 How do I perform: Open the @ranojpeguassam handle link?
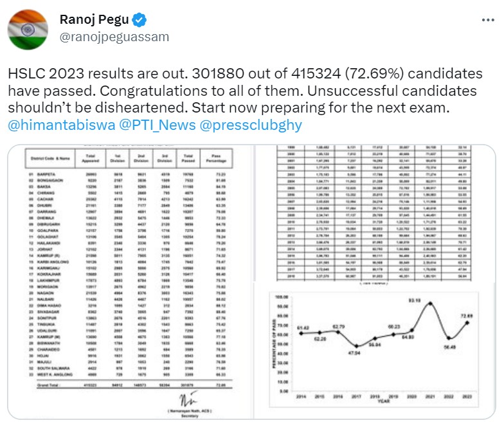click(x=114, y=37)
